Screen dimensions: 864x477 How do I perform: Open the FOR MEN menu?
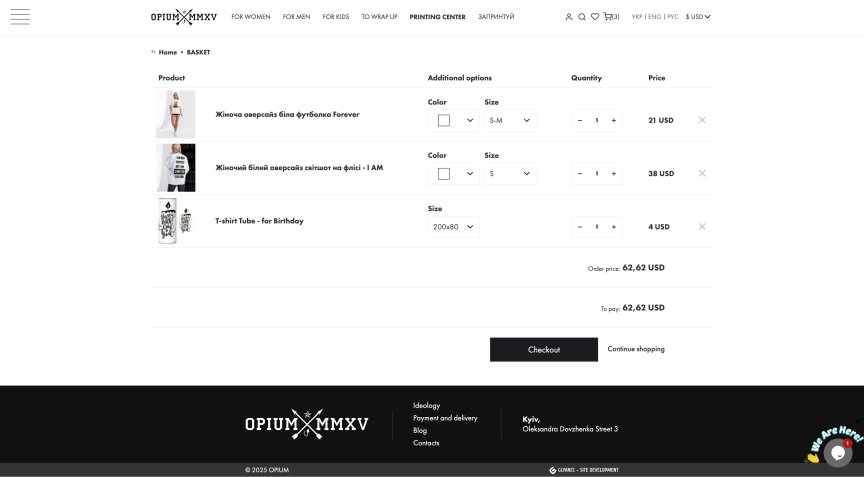tap(296, 17)
